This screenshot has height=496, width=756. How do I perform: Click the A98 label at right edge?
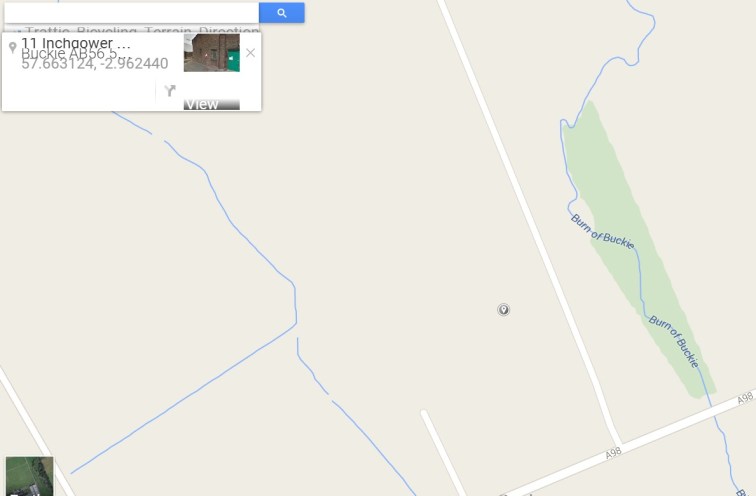click(745, 398)
